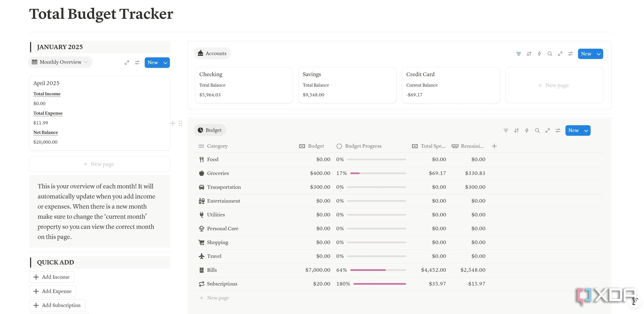The width and height of the screenshot is (644, 314).
Task: Click the Accounts sort arrows icon
Action: 529,54
